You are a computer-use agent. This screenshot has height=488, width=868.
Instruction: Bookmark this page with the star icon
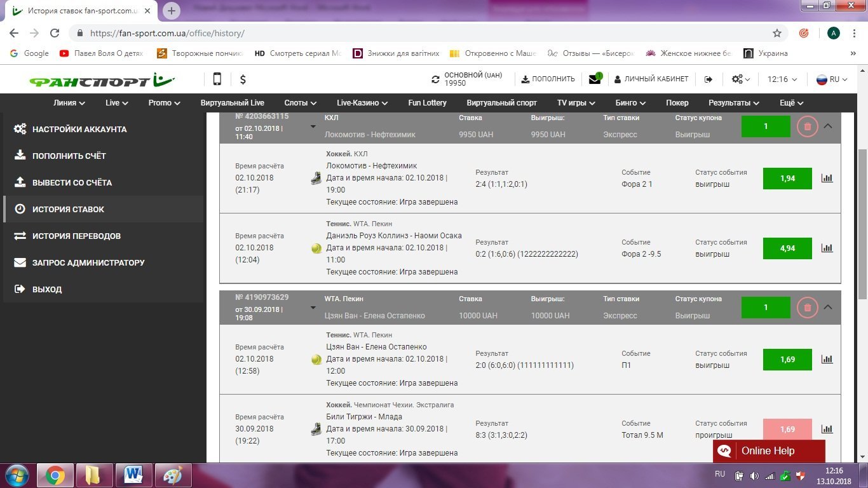[776, 33]
